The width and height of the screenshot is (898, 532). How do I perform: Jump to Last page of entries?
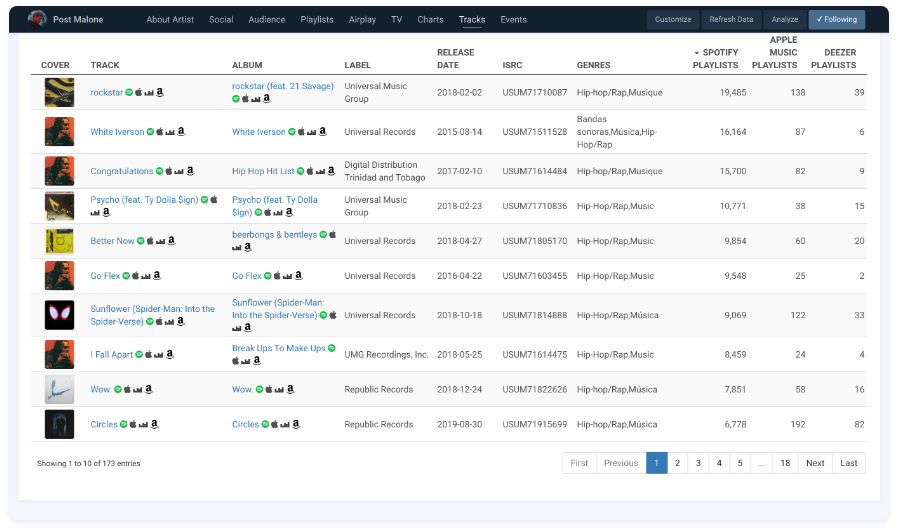point(849,463)
